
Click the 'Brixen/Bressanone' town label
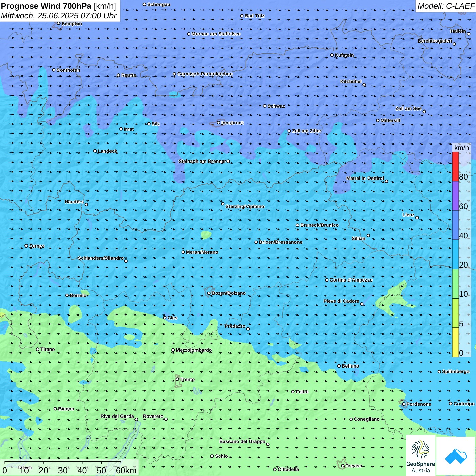(280, 242)
